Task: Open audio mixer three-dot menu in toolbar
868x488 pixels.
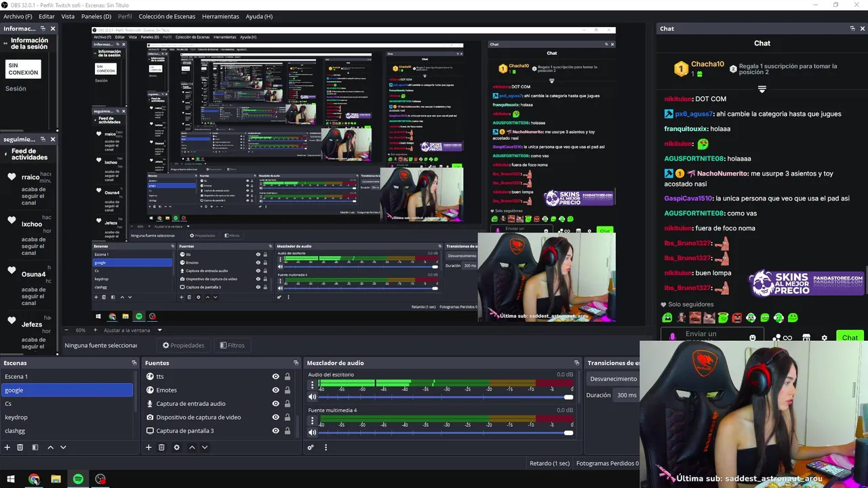Action: 325,447
